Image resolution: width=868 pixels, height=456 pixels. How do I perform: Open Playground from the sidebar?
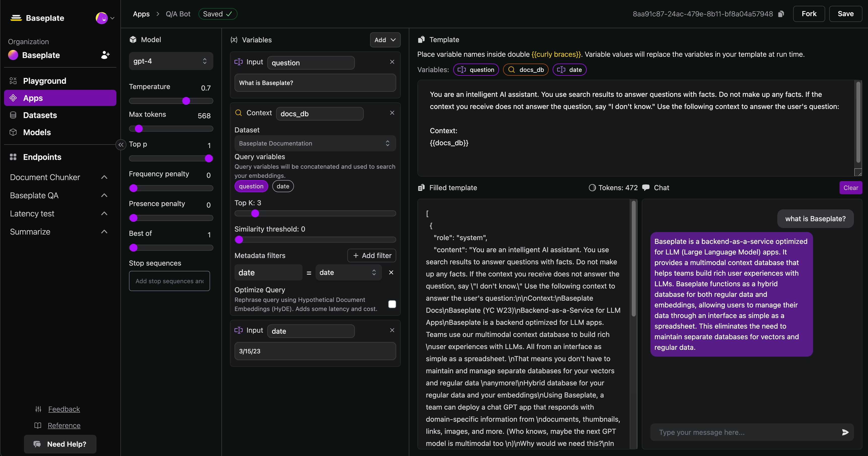pyautogui.click(x=45, y=81)
